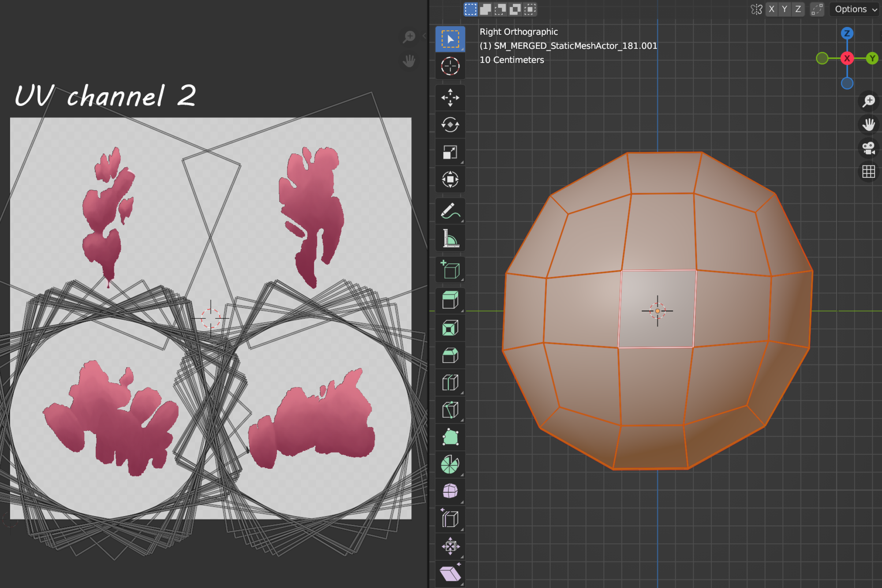Open the proportional editing falloff dropdown
Viewport: 882px width, 588px height.
coord(816,9)
